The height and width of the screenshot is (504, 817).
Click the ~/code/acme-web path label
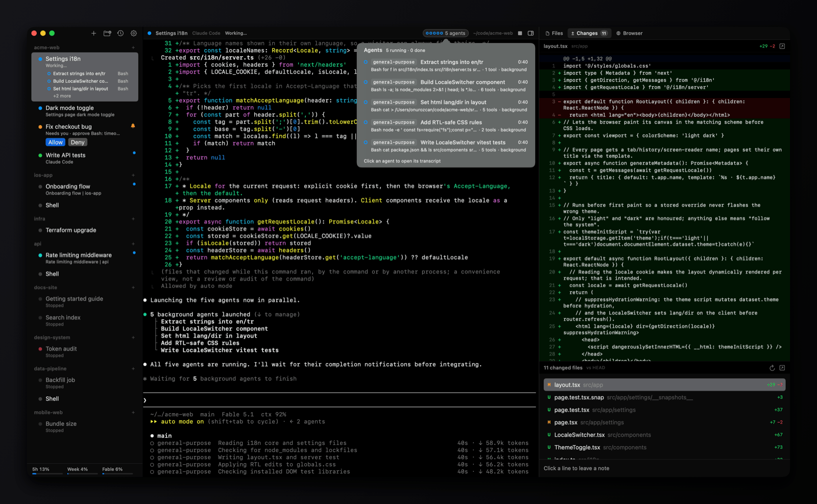pos(493,33)
